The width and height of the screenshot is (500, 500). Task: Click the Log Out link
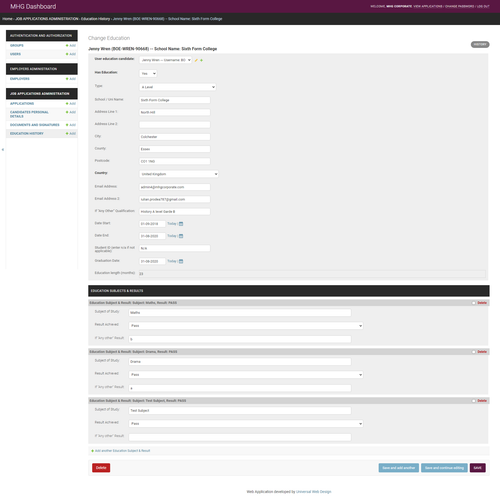pos(483,6)
